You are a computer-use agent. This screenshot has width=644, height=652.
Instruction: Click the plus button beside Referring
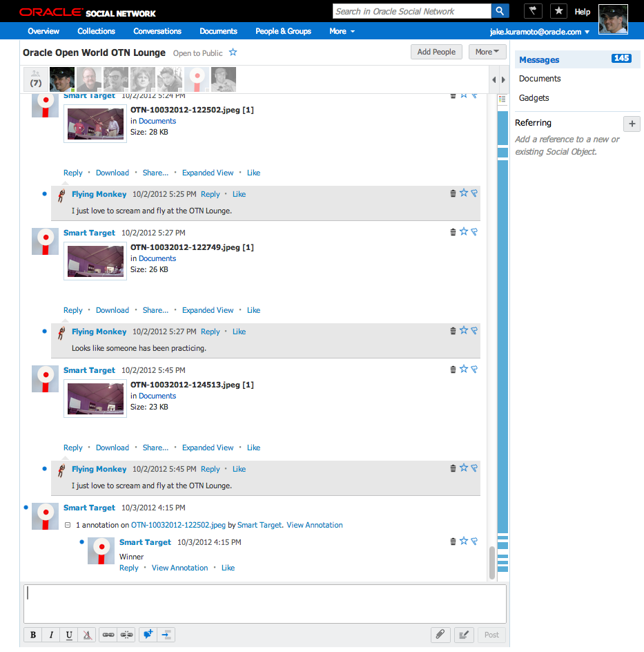click(631, 124)
